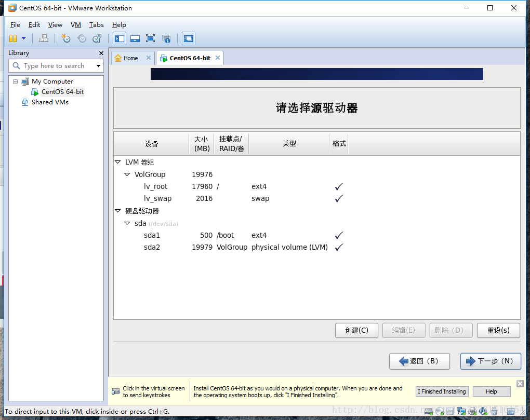530x420 pixels.
Task: Click the hard disk status icon
Action: point(429,411)
